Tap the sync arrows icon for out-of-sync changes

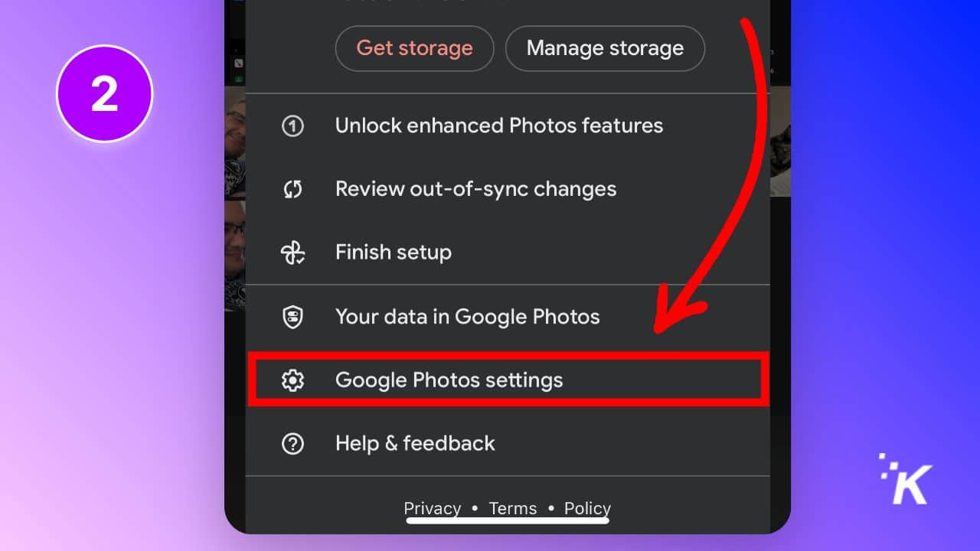click(292, 188)
